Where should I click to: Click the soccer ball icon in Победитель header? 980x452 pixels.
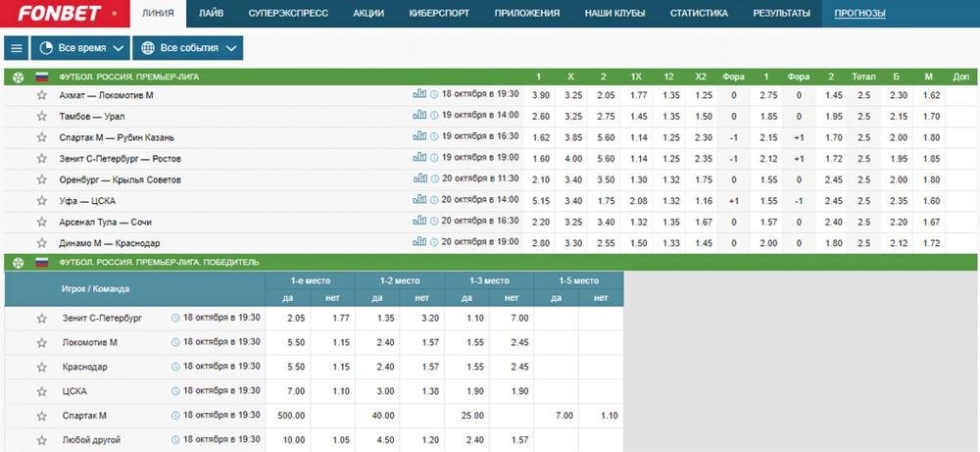point(18,263)
